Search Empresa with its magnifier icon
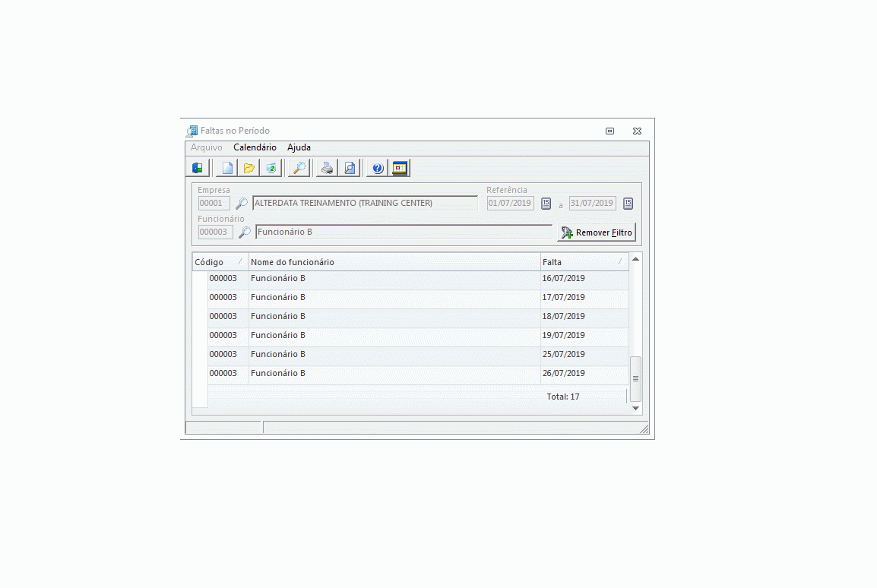The height and width of the screenshot is (588, 877). click(x=241, y=204)
